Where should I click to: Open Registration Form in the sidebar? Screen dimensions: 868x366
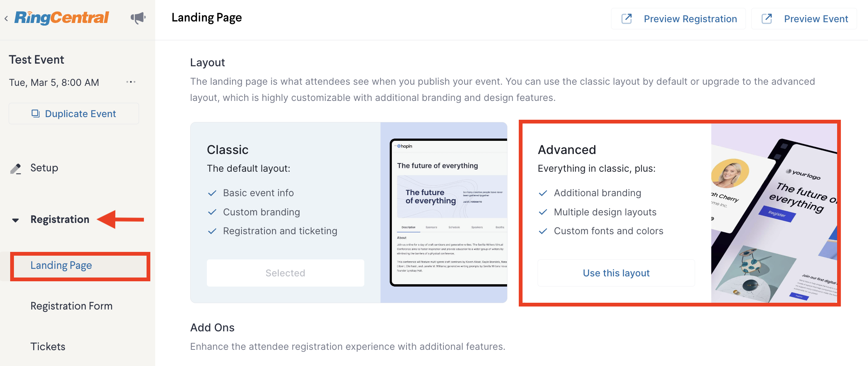[x=72, y=306]
